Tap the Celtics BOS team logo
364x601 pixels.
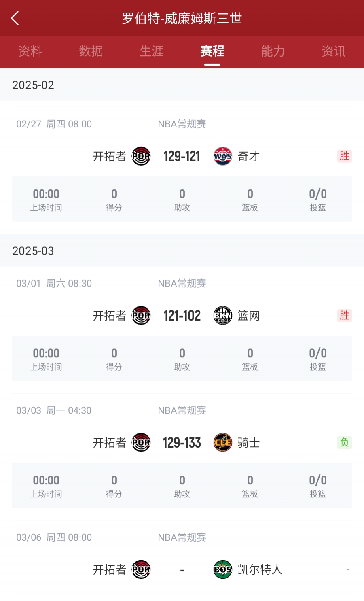point(222,569)
